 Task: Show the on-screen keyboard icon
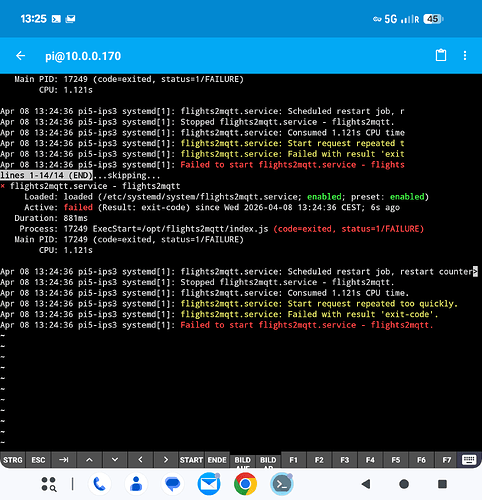click(469, 460)
